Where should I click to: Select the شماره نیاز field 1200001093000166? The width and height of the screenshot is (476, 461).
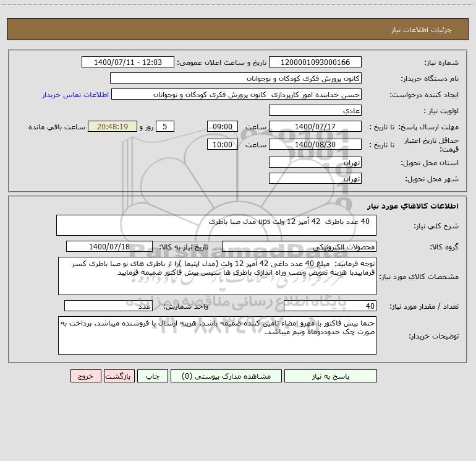coord(315,62)
